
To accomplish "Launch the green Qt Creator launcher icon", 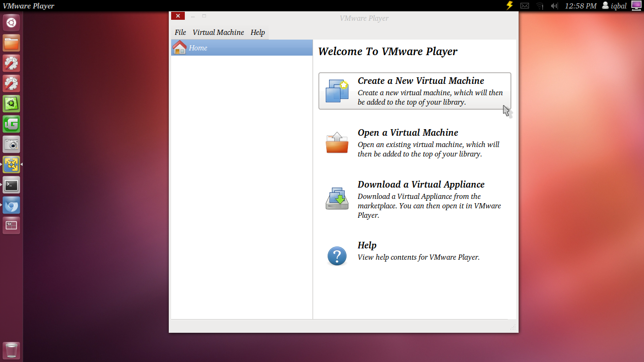I will click(x=11, y=104).
